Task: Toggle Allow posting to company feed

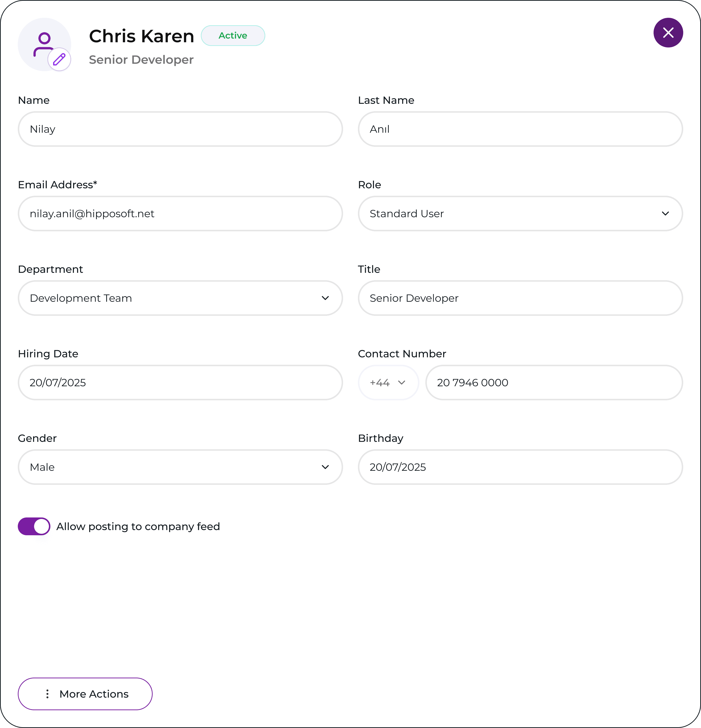Action: 34,526
